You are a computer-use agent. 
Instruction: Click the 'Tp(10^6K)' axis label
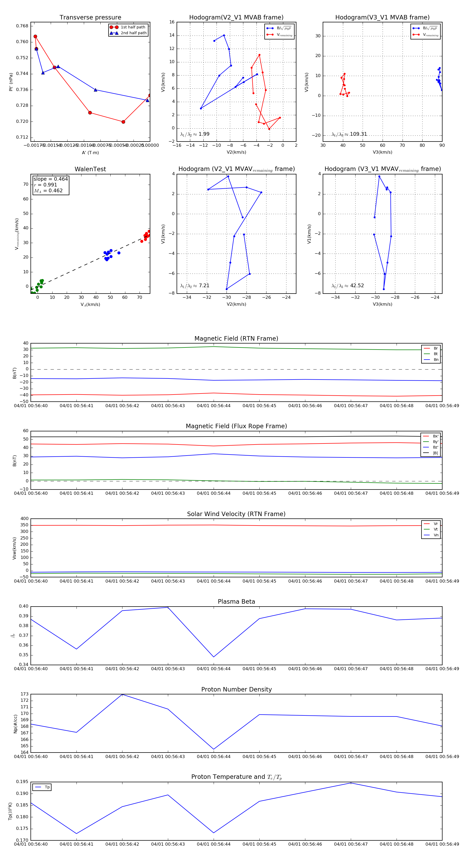point(11,811)
